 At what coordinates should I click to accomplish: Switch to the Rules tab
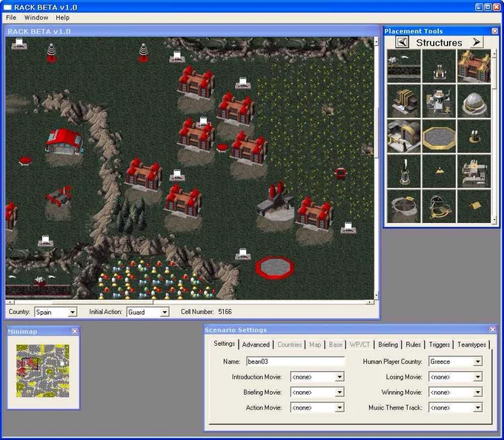pyautogui.click(x=413, y=344)
